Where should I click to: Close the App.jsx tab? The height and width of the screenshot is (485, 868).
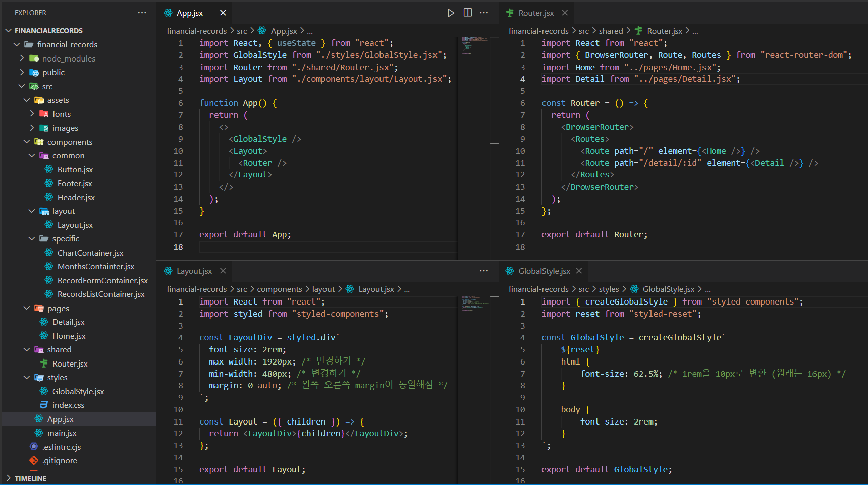(223, 13)
